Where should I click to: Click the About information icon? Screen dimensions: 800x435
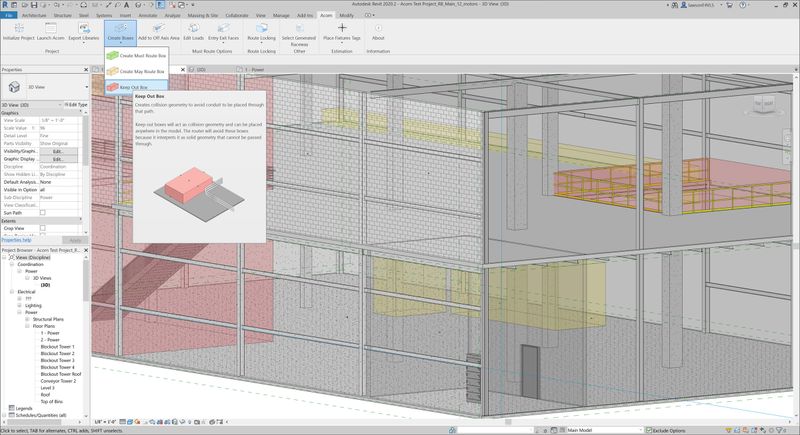(x=378, y=29)
